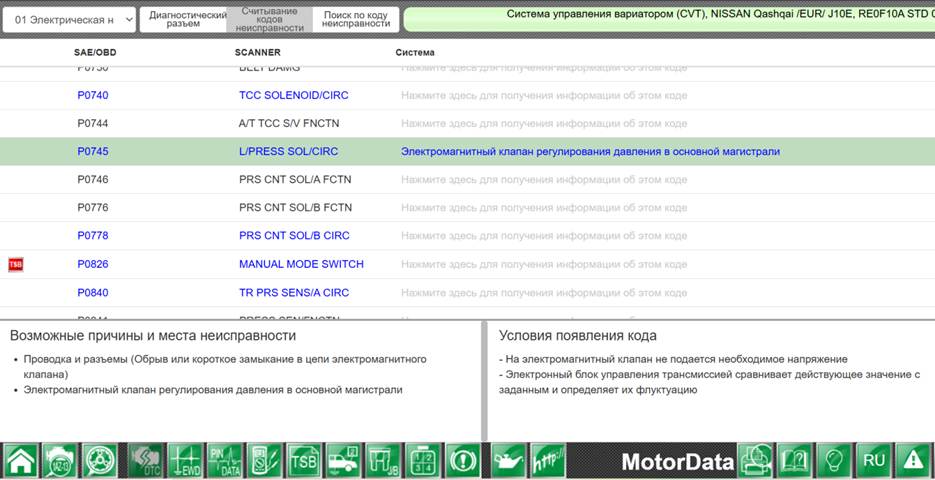
Task: Click info placeholder in P0744 row
Action: coord(544,123)
